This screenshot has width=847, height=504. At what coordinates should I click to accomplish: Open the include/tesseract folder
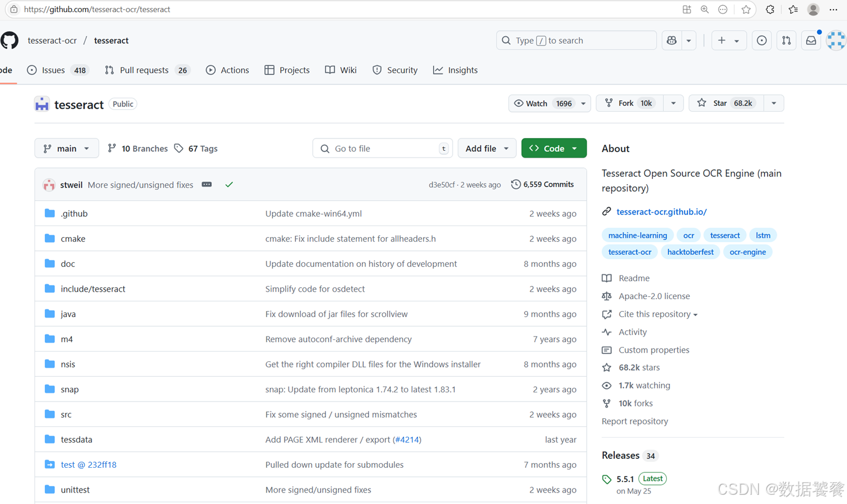[x=93, y=289]
